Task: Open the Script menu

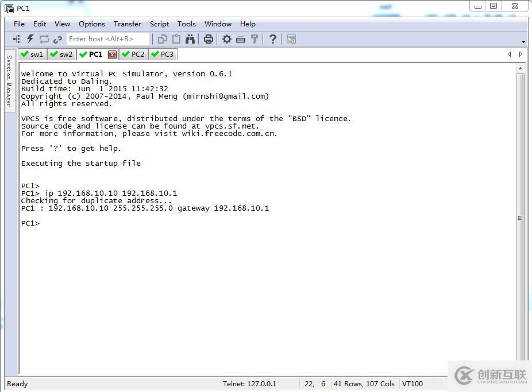Action: click(160, 24)
